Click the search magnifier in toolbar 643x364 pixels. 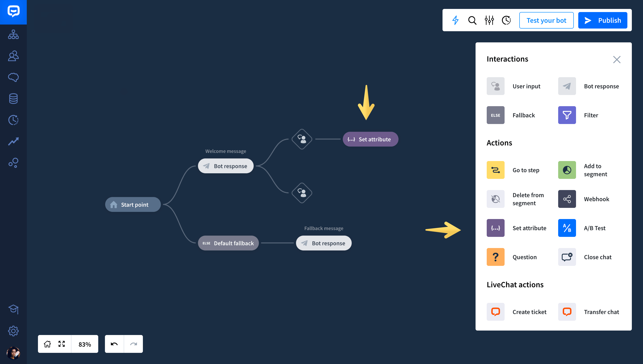coord(472,20)
